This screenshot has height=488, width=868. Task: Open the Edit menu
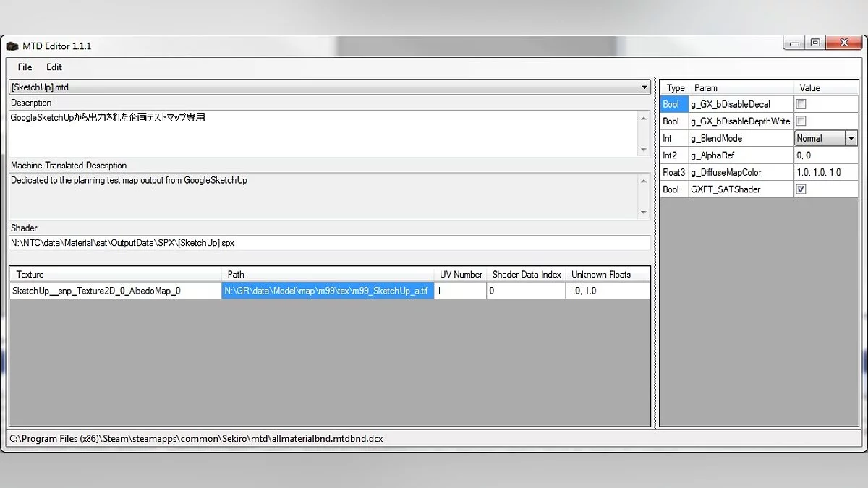coord(54,67)
